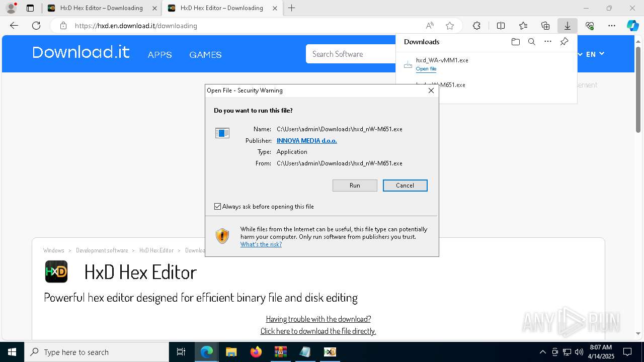Open the Copilot sidebar
This screenshot has height=362, width=644.
pos(632,26)
